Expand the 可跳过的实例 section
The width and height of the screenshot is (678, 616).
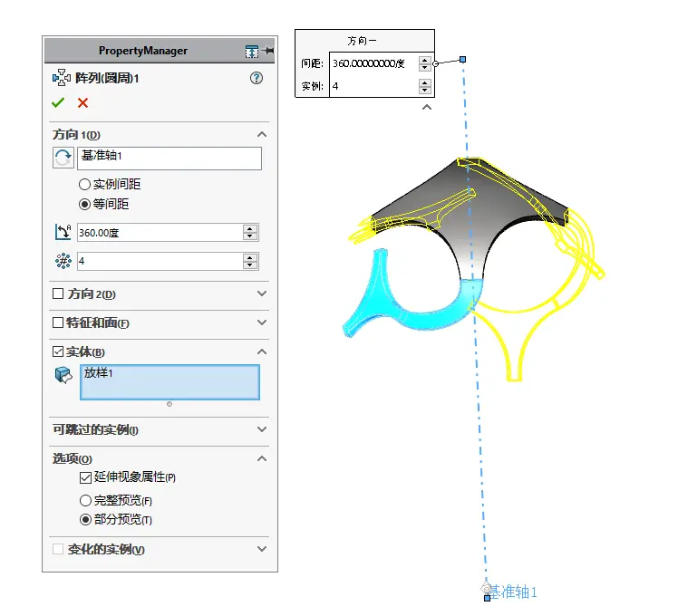[x=262, y=429]
